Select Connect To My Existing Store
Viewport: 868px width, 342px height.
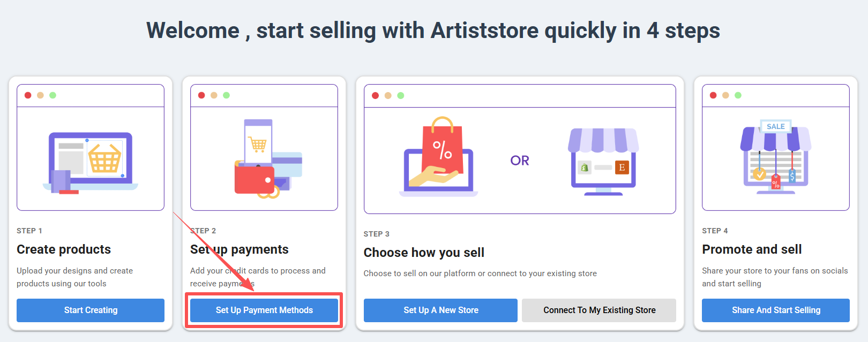(599, 310)
